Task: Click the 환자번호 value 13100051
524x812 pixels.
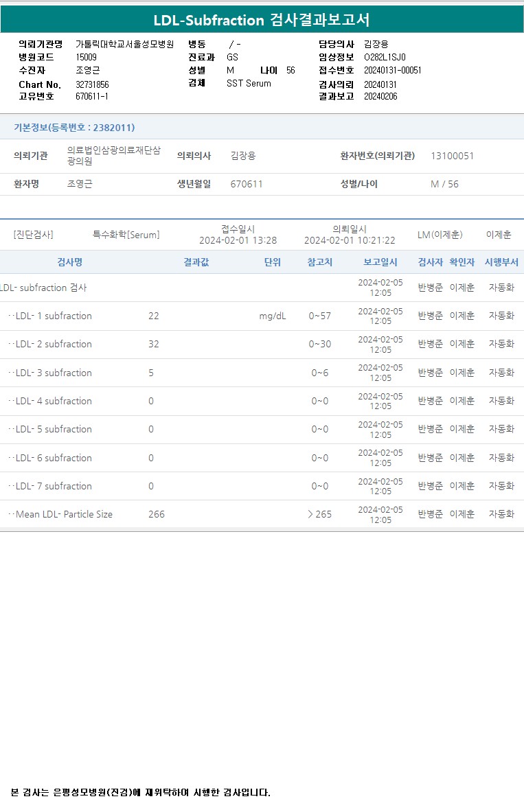Action: [x=452, y=156]
